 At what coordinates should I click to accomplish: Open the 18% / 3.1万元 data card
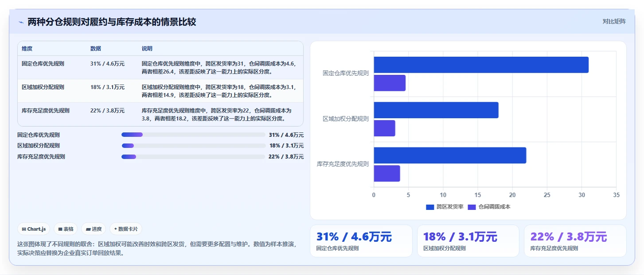pos(468,241)
